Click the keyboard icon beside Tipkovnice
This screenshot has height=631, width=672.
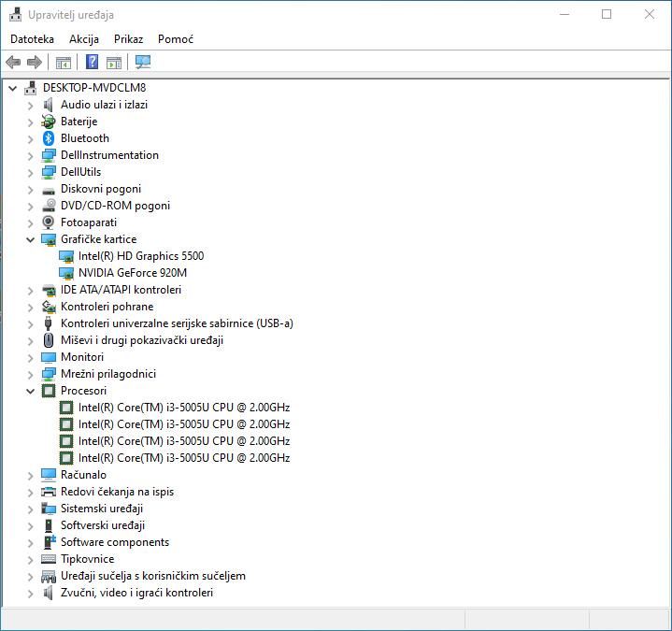pyautogui.click(x=49, y=559)
